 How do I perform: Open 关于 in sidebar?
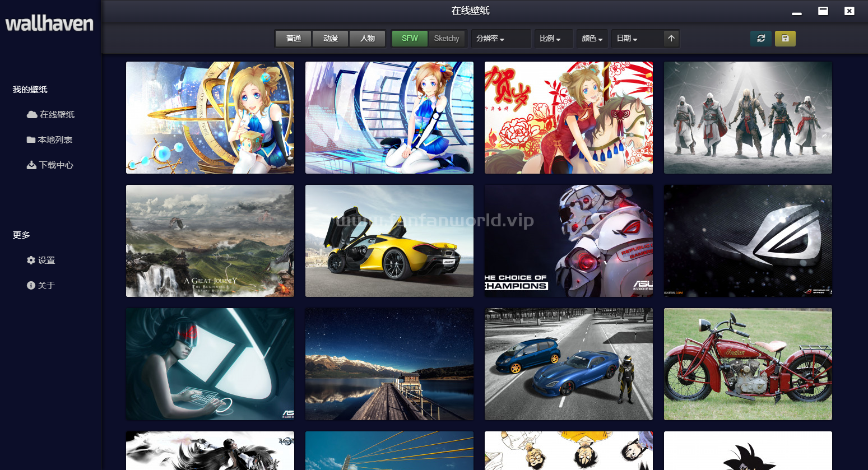point(41,286)
